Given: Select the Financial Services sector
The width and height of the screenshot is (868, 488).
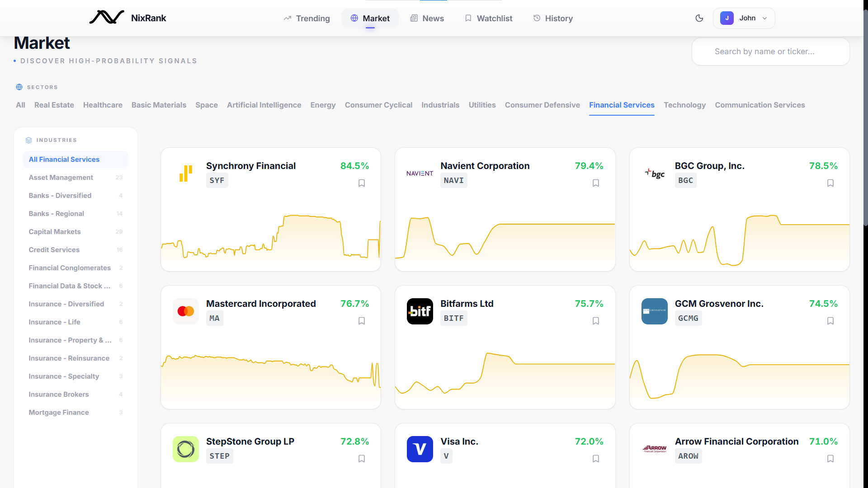Looking at the screenshot, I should point(622,105).
